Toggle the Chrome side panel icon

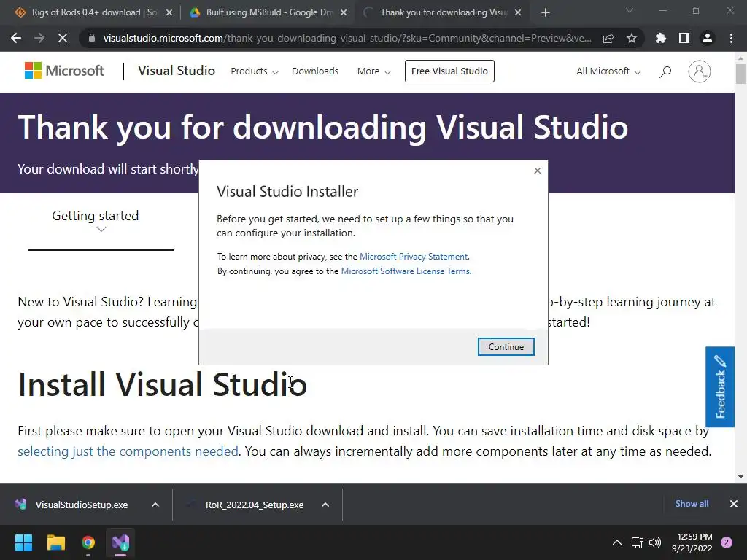coord(684,38)
